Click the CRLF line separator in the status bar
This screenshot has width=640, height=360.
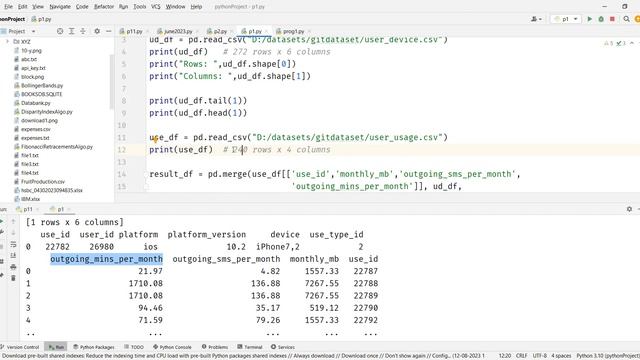point(522,356)
